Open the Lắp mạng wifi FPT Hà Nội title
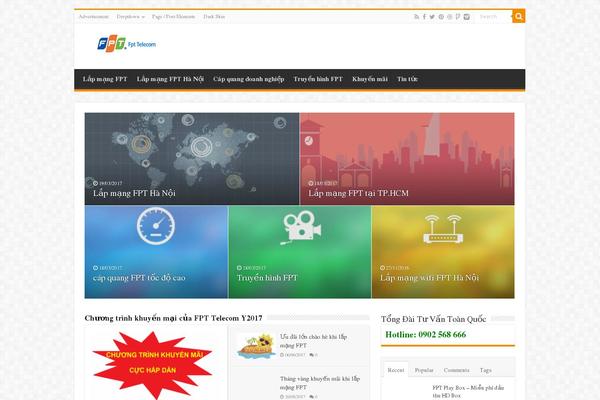The image size is (600, 400). point(429,278)
